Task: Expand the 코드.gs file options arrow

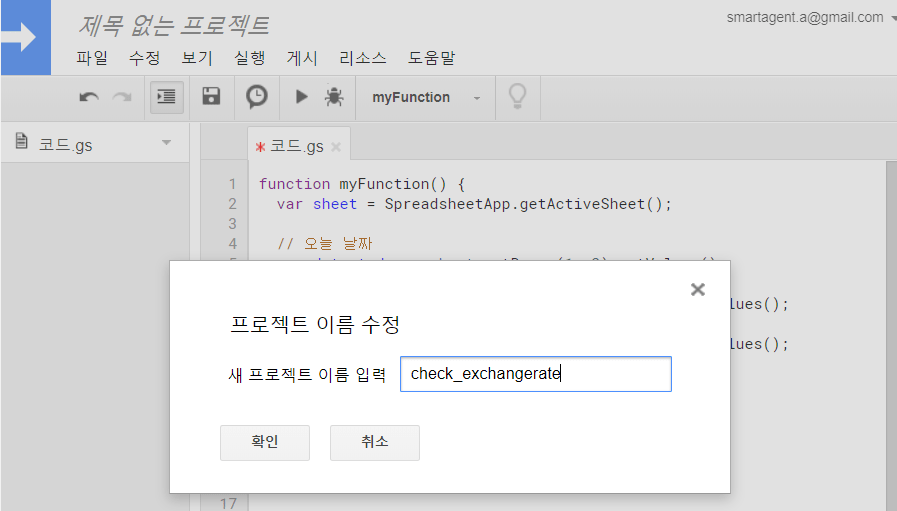Action: click(x=167, y=143)
